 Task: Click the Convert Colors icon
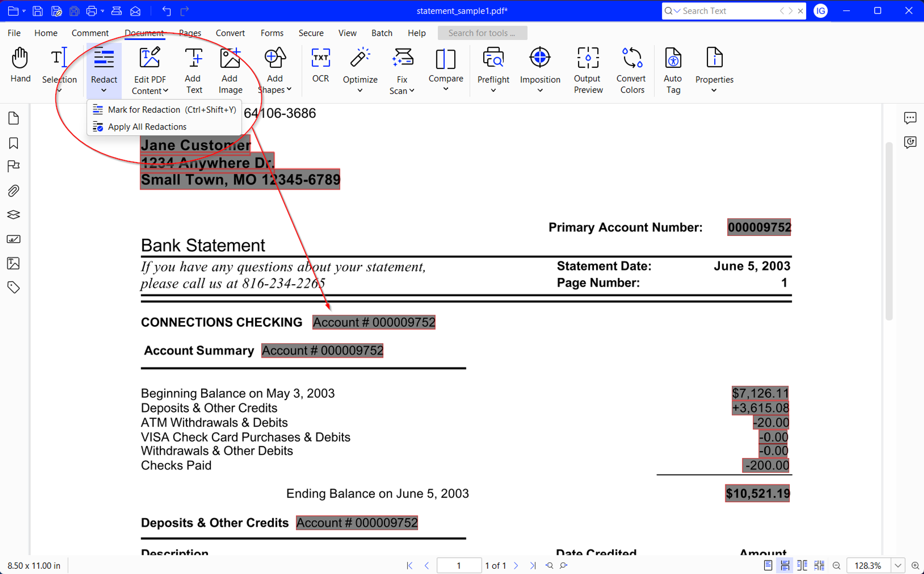coord(631,59)
